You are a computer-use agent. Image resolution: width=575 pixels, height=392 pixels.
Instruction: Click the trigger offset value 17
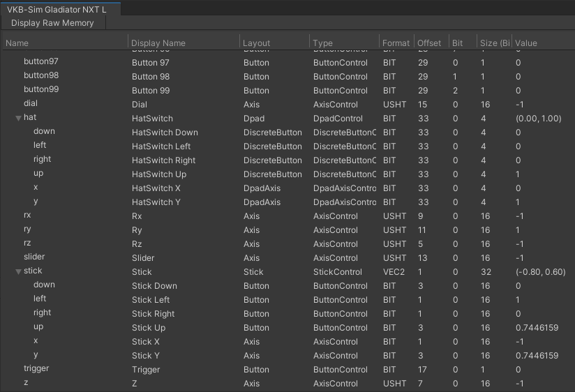pyautogui.click(x=422, y=369)
